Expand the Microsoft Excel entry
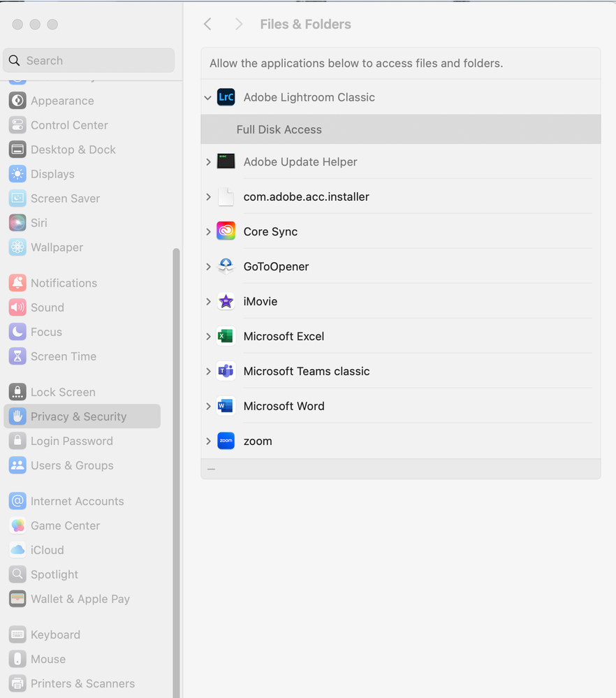 [x=208, y=336]
